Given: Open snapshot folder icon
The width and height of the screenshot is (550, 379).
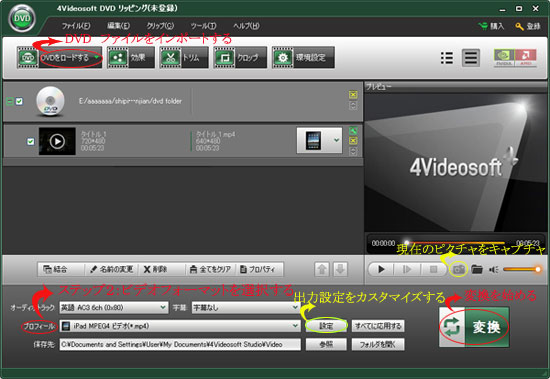Looking at the screenshot, I should tap(477, 270).
